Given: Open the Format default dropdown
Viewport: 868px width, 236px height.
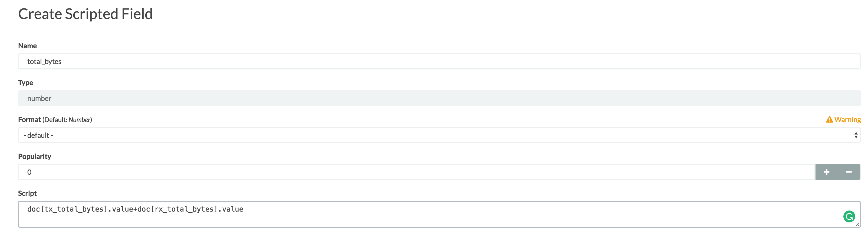Looking at the screenshot, I should (x=439, y=135).
